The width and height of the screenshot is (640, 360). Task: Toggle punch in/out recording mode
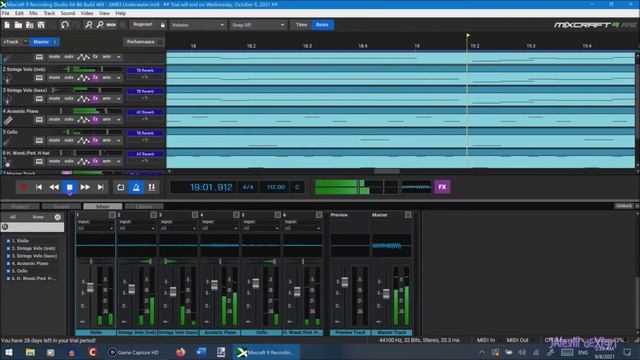pos(151,187)
